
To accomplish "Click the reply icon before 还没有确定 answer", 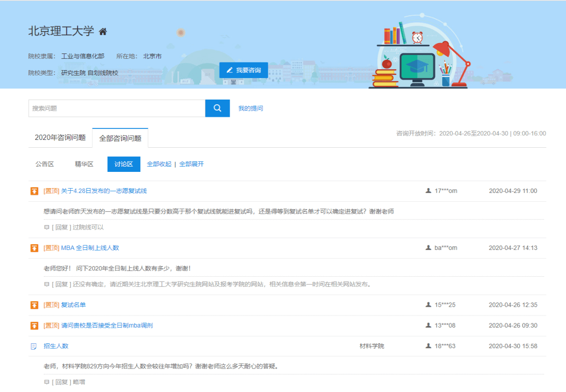I will click(x=47, y=285).
